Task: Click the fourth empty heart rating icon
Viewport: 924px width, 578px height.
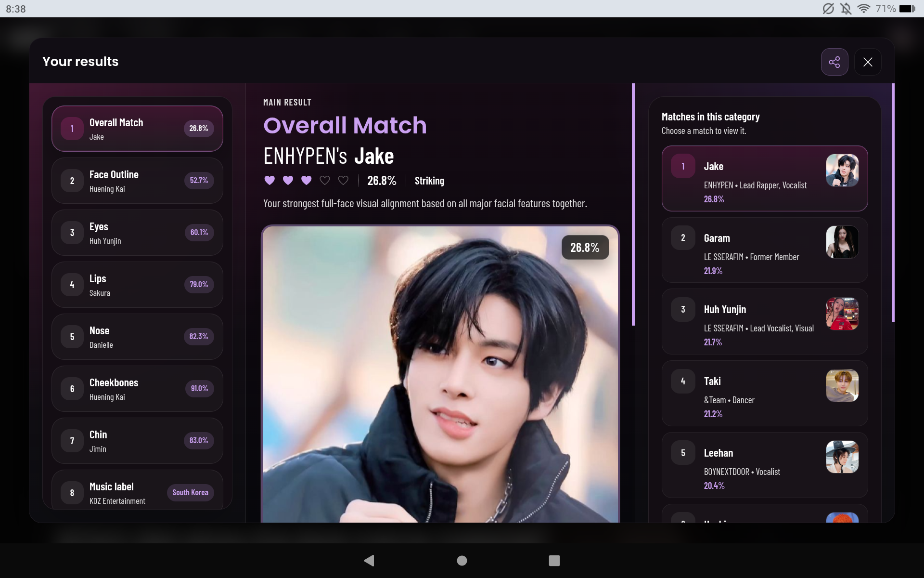Action: (325, 180)
